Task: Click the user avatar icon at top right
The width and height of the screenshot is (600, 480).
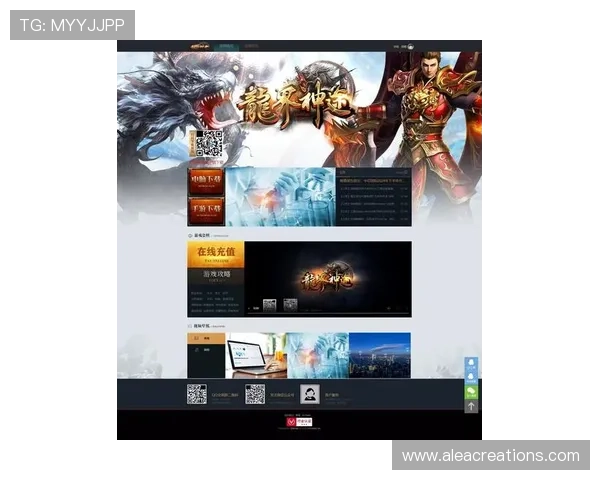Action: (410, 46)
